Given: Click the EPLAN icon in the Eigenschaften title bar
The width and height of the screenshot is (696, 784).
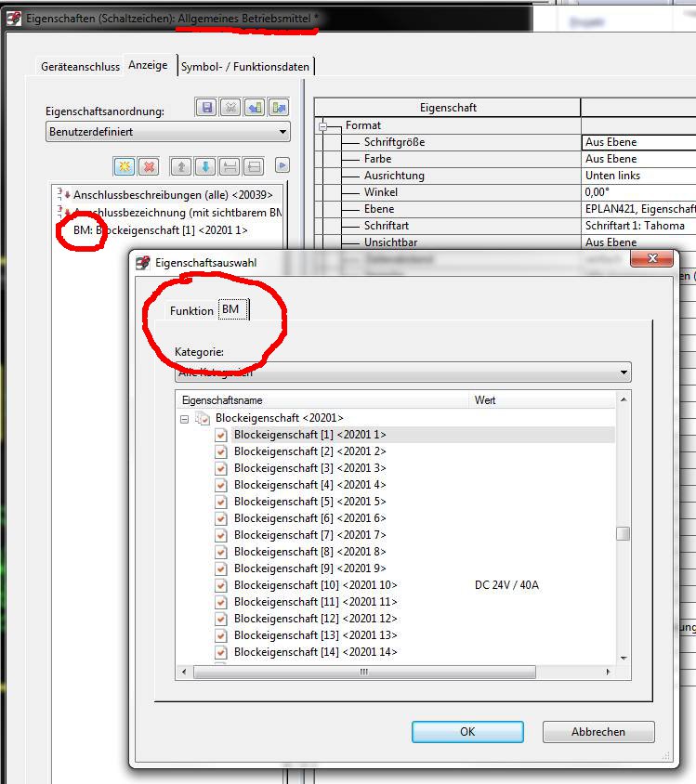Looking at the screenshot, I should [x=14, y=19].
